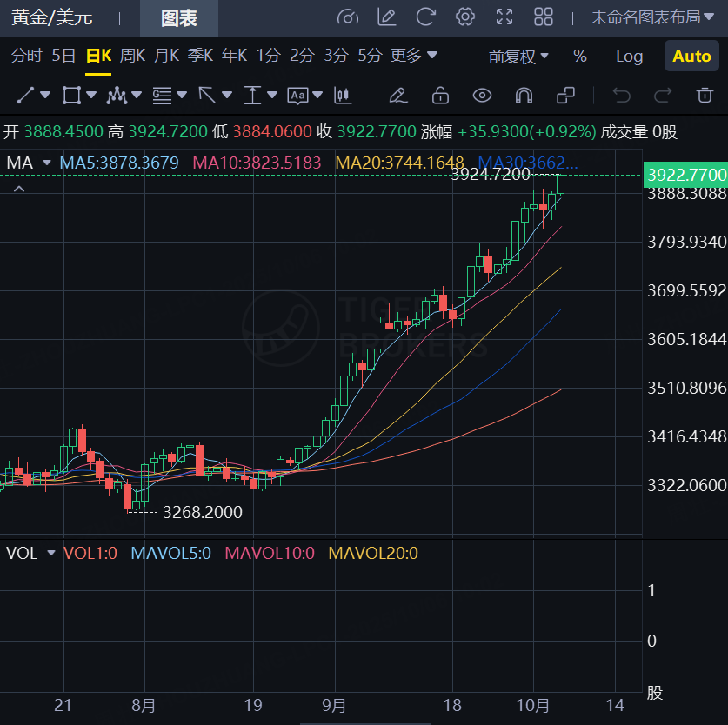Click the MAVOL10:0 legend label
Image resolution: width=728 pixels, height=725 pixels.
(x=270, y=553)
